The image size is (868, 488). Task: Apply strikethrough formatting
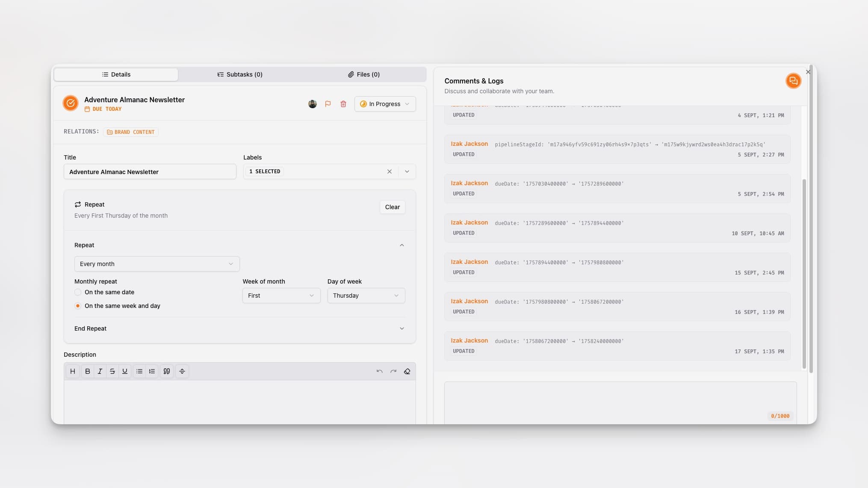click(112, 371)
